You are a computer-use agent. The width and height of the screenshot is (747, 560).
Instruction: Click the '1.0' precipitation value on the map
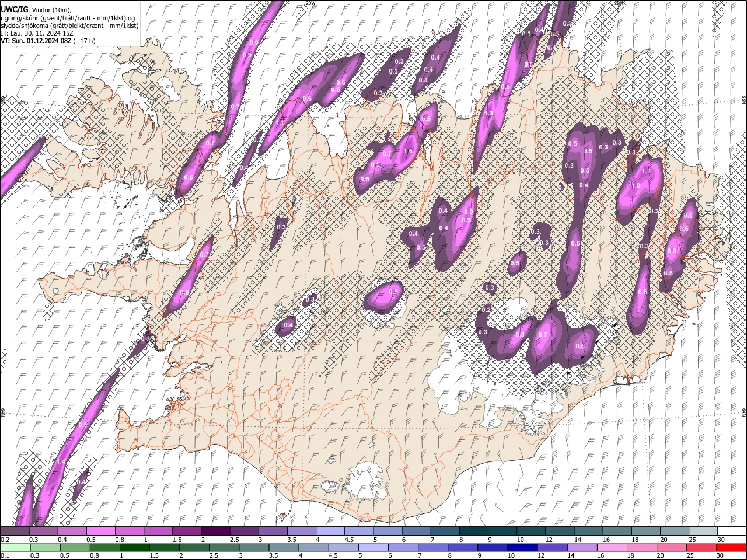[635, 185]
